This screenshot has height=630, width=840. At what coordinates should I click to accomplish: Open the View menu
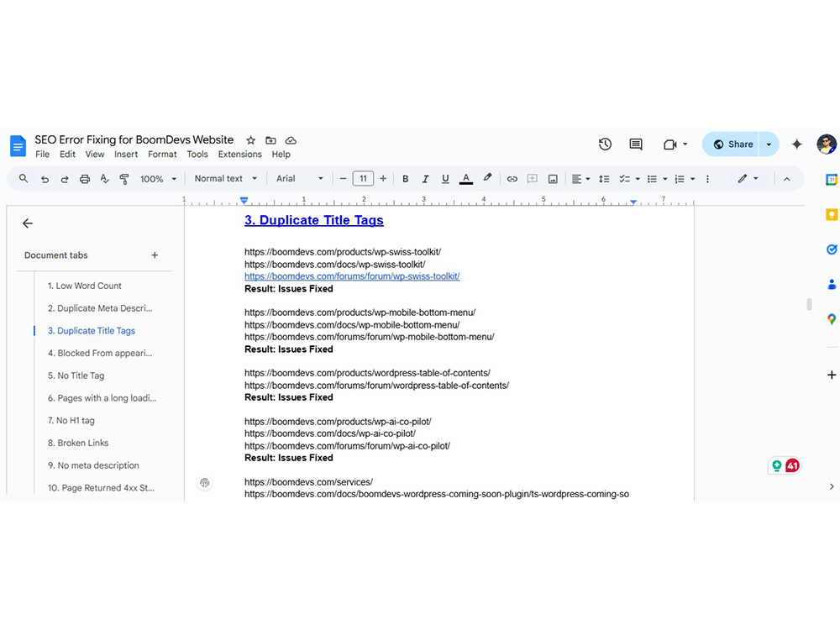[95, 155]
